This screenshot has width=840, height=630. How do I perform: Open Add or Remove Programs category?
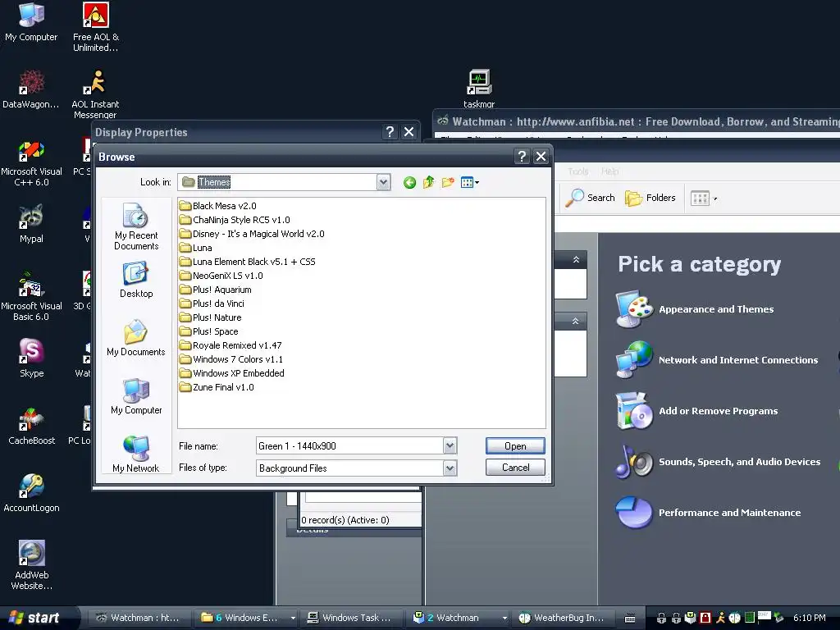696,411
